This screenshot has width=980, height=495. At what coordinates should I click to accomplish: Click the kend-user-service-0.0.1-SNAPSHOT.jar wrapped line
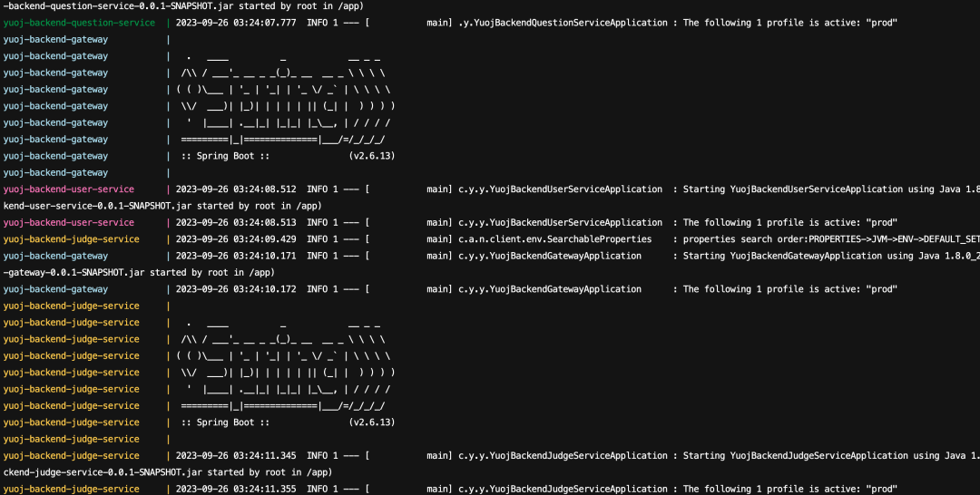tap(163, 206)
